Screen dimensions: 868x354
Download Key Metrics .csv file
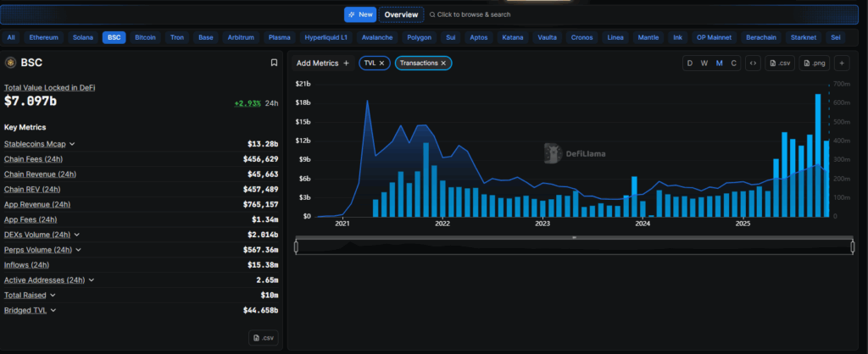[x=264, y=338]
